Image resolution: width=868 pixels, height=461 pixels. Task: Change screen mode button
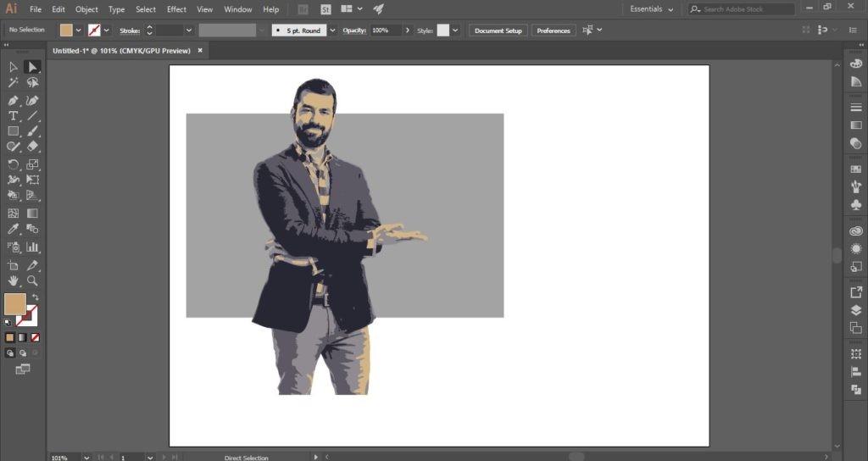(23, 369)
